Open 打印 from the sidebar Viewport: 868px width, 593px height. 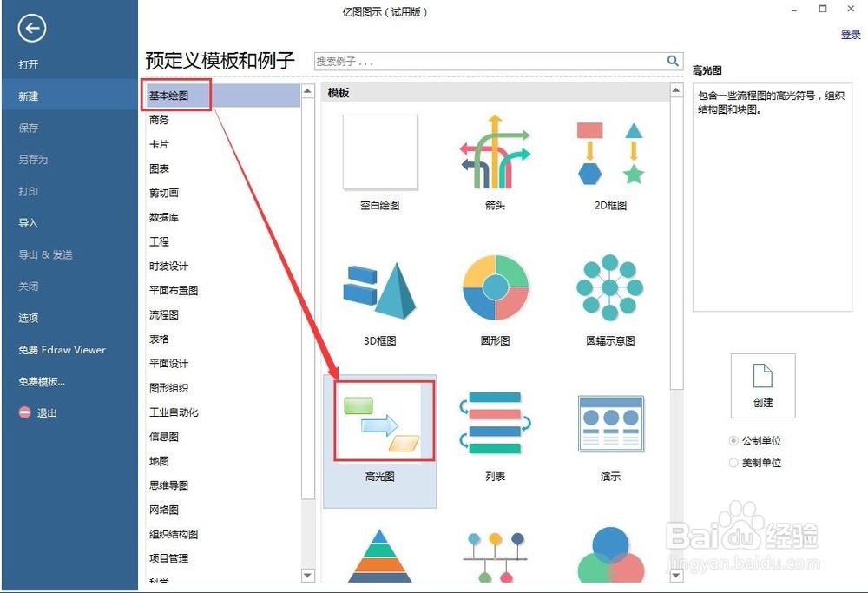tap(29, 192)
